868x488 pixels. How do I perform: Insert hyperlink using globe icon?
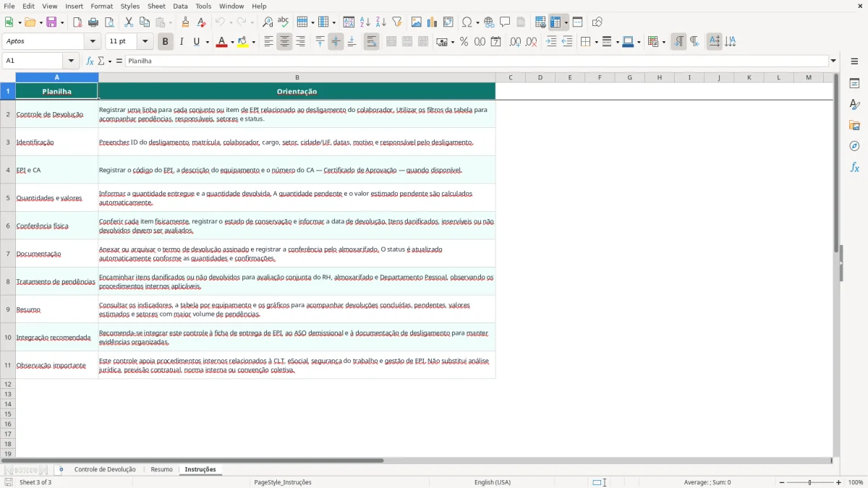489,22
